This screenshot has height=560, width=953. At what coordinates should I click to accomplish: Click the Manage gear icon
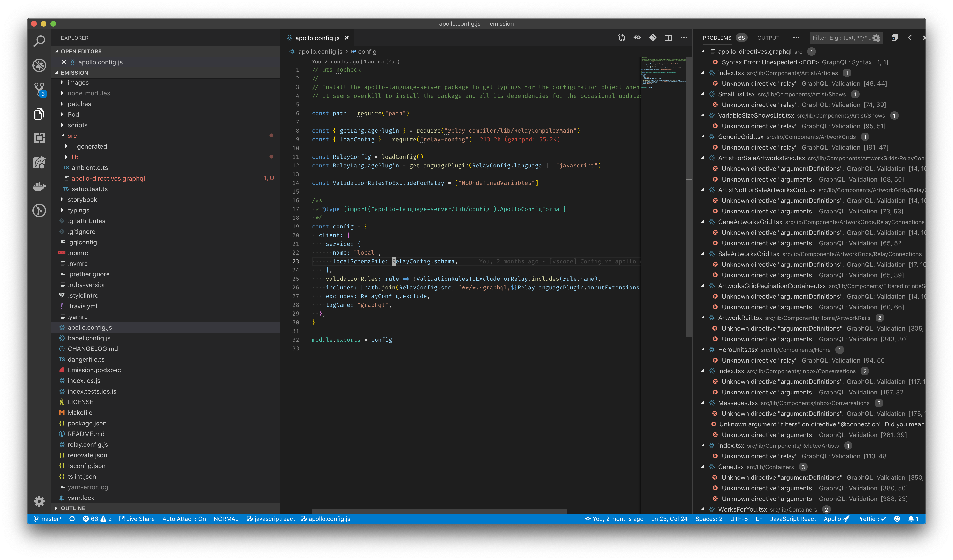tap(39, 501)
